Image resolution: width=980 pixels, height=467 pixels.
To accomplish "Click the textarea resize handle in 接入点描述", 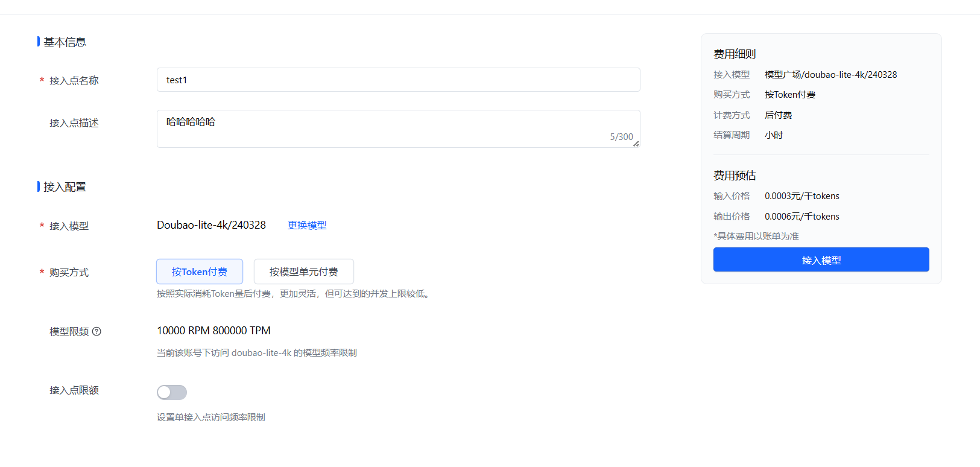I will [636, 144].
